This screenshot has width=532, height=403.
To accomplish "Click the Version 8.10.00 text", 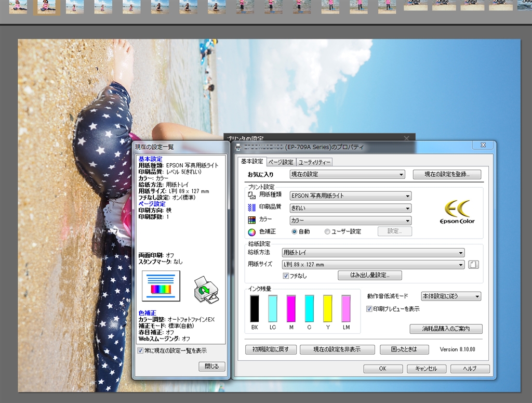I will 457,349.
